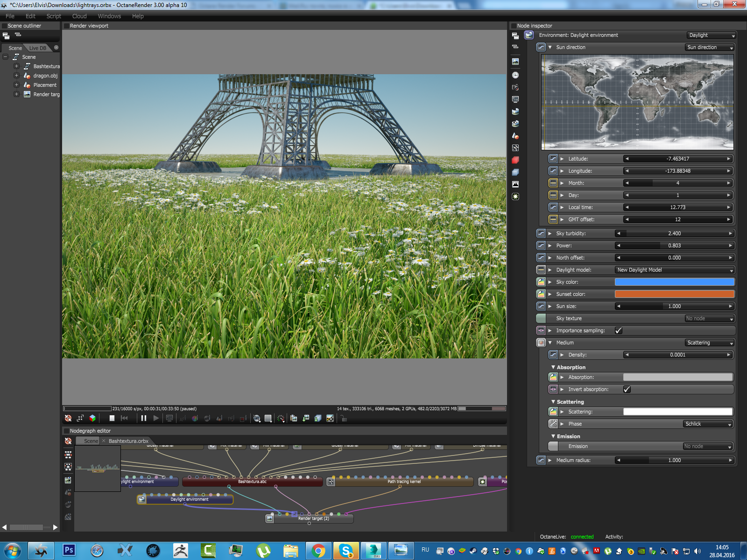
Task: Click the blue Sky color swatch
Action: (674, 282)
